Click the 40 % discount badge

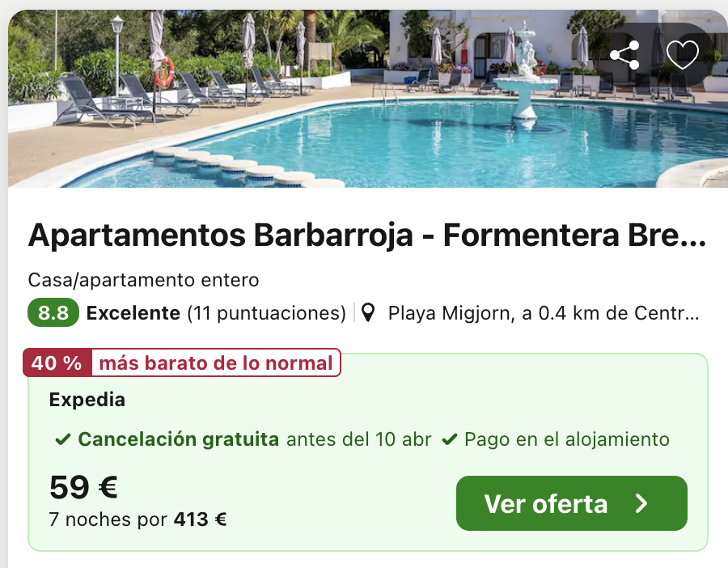tap(57, 362)
